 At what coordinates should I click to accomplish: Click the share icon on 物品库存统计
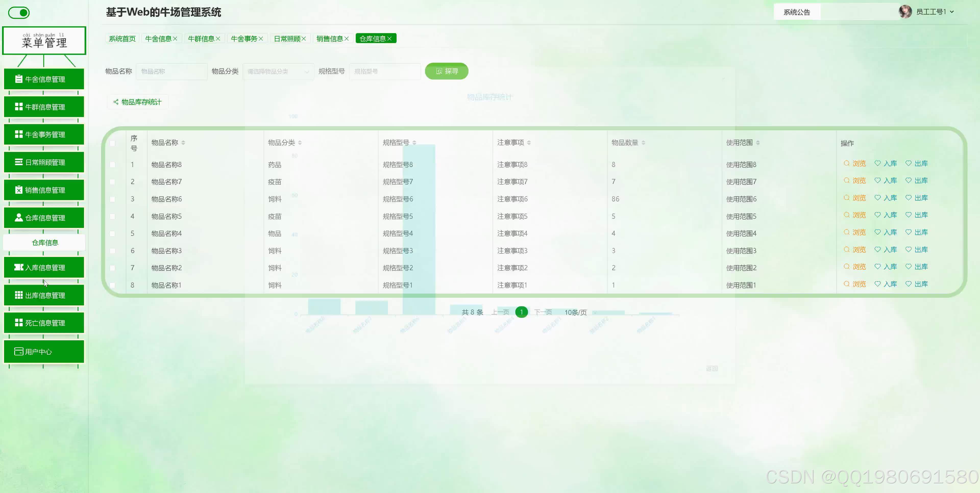116,102
